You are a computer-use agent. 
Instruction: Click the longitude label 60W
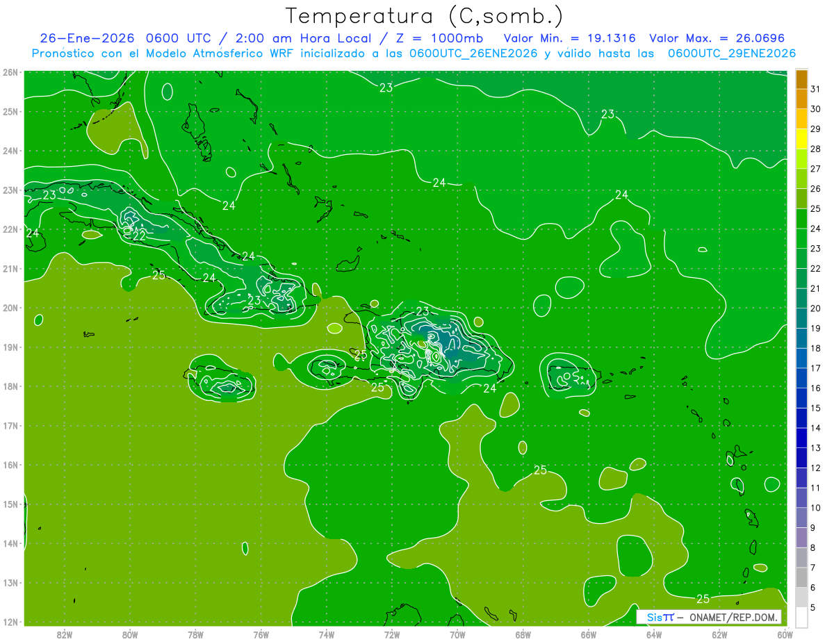[785, 634]
